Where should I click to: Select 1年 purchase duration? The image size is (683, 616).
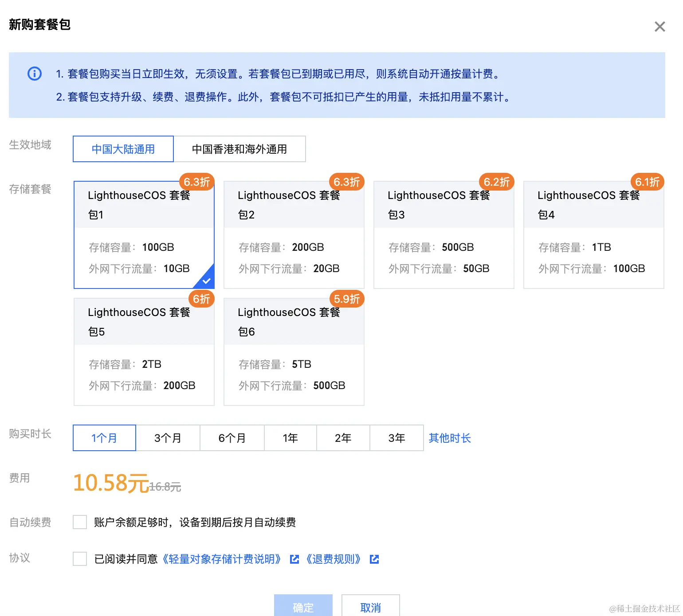[x=290, y=438]
